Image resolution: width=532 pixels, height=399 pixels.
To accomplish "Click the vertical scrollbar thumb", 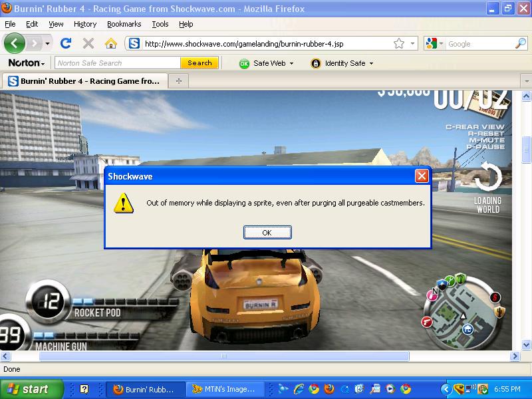I will click(x=526, y=148).
